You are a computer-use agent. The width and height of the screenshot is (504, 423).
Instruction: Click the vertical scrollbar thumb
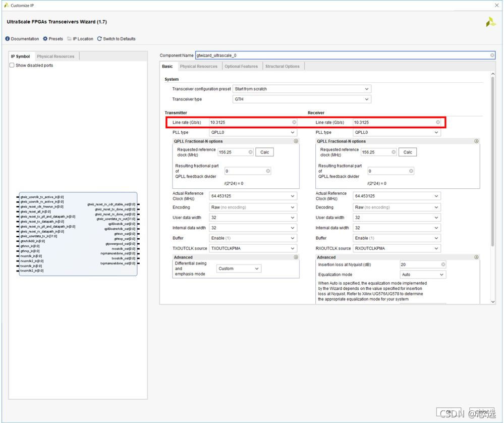[x=493, y=162]
